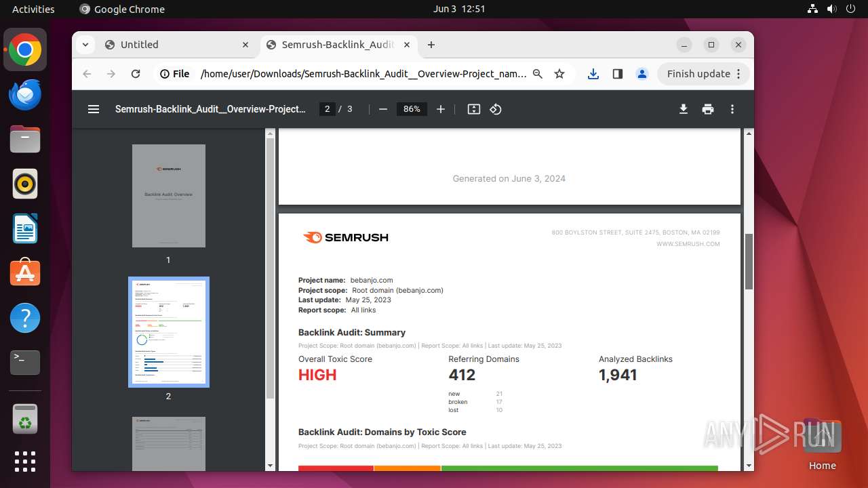Open page 1 thumbnail
The width and height of the screenshot is (868, 488).
169,196
